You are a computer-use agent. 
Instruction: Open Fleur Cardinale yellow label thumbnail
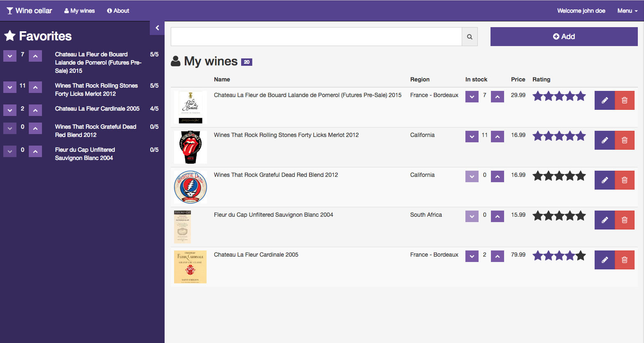click(x=190, y=267)
